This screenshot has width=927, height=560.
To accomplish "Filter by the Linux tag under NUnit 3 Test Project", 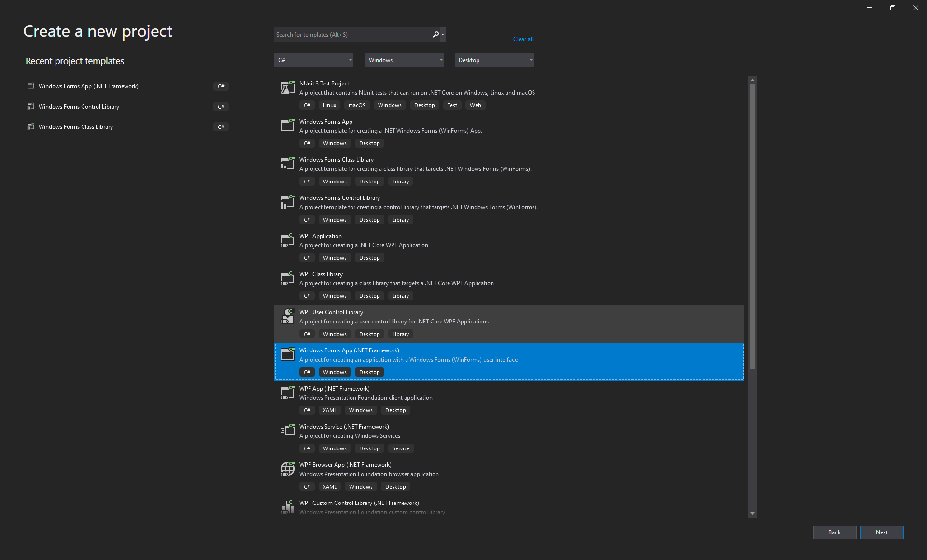I will pyautogui.click(x=329, y=105).
